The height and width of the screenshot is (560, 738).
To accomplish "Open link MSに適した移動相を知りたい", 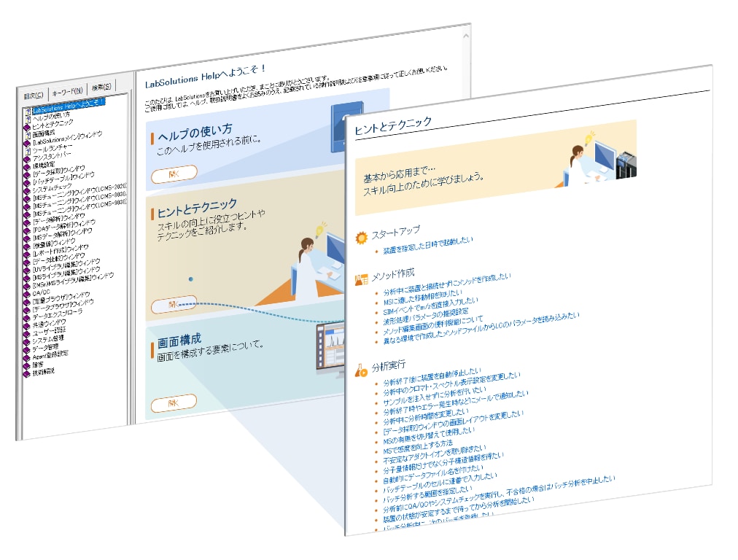I will (x=423, y=298).
